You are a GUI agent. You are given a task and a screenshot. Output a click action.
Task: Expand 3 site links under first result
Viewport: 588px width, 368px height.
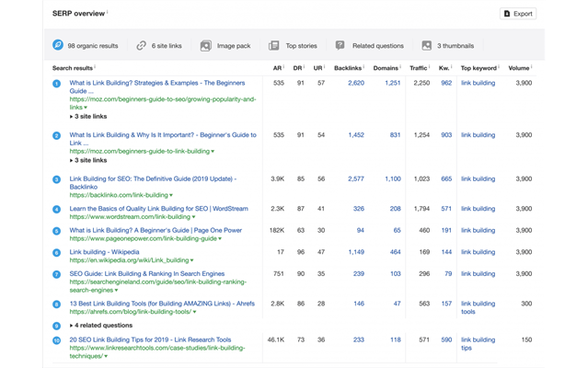click(x=93, y=117)
